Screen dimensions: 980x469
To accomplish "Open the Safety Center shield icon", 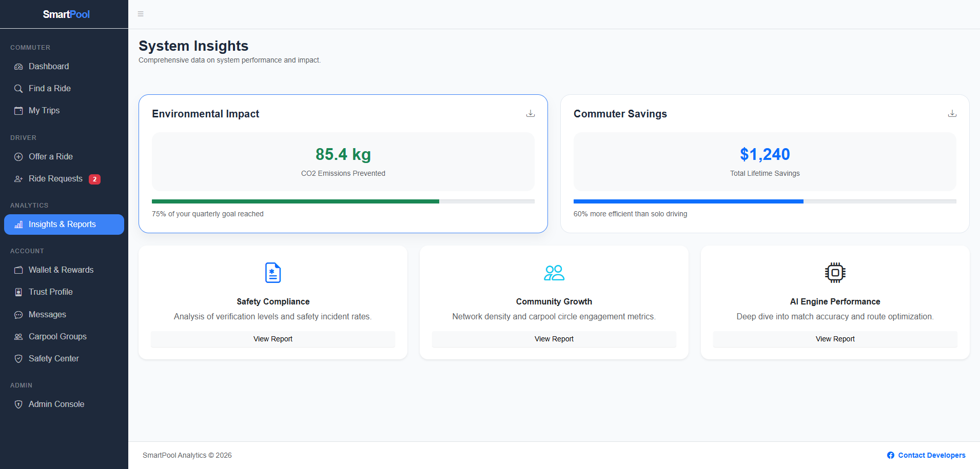I will point(19,358).
